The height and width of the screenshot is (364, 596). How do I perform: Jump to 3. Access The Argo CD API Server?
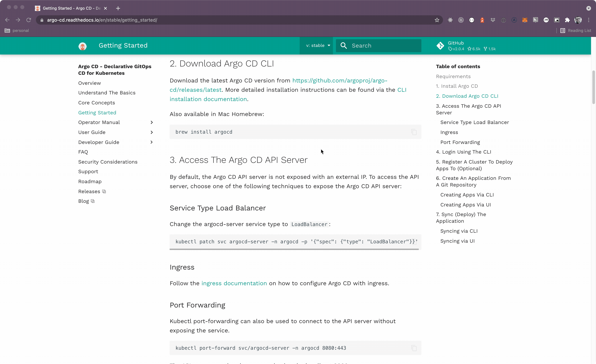tap(468, 109)
